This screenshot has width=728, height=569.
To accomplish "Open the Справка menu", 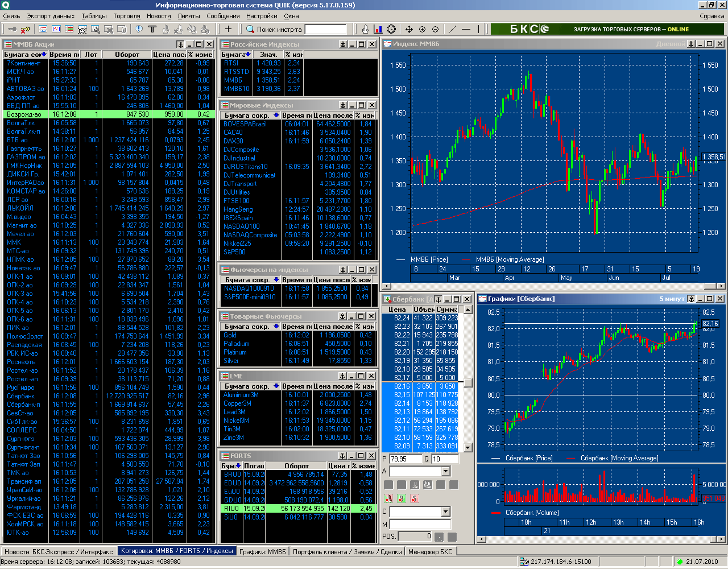I will pos(712,16).
